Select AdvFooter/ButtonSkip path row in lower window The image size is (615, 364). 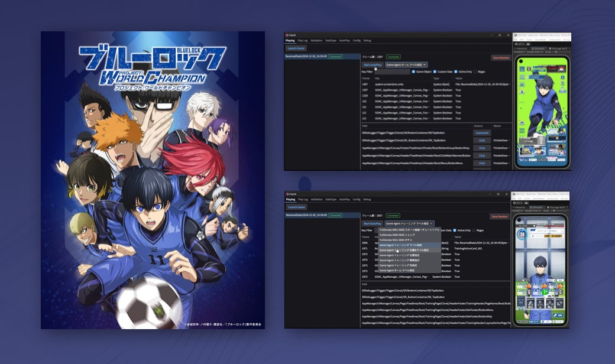coord(435,317)
